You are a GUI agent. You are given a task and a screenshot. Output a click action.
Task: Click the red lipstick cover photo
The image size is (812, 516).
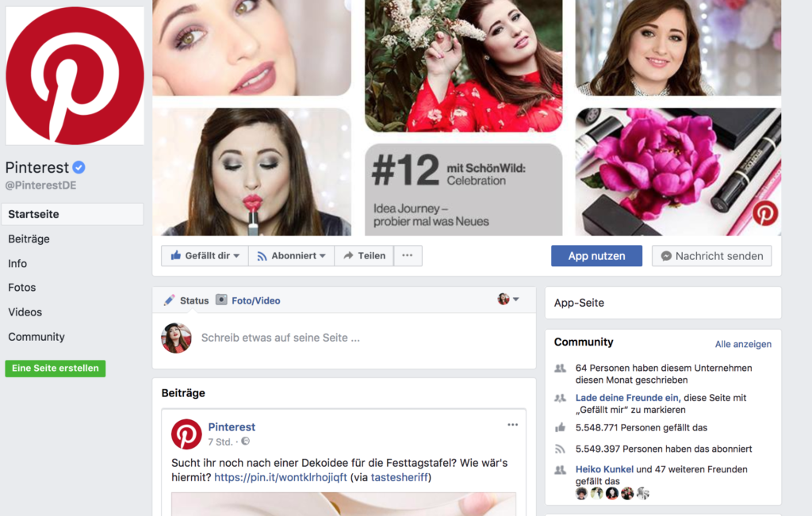[251, 172]
